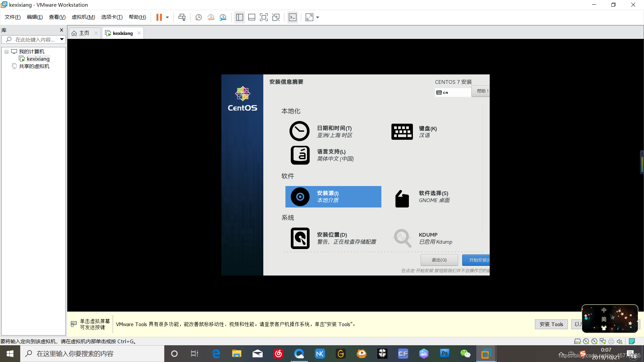
Task: Toggle the library sidebar view icon
Action: coord(239,17)
